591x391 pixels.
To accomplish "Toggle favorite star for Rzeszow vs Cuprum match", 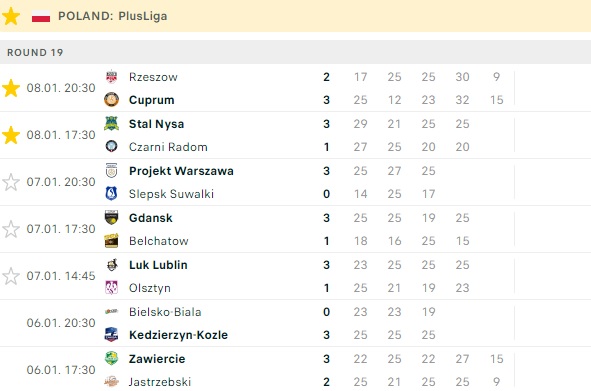I will 11,88.
